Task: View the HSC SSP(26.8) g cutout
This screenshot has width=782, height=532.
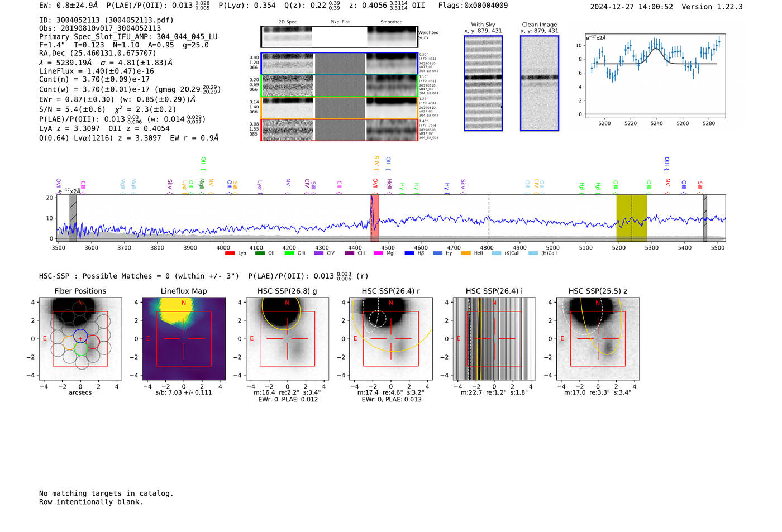Action: pos(287,338)
